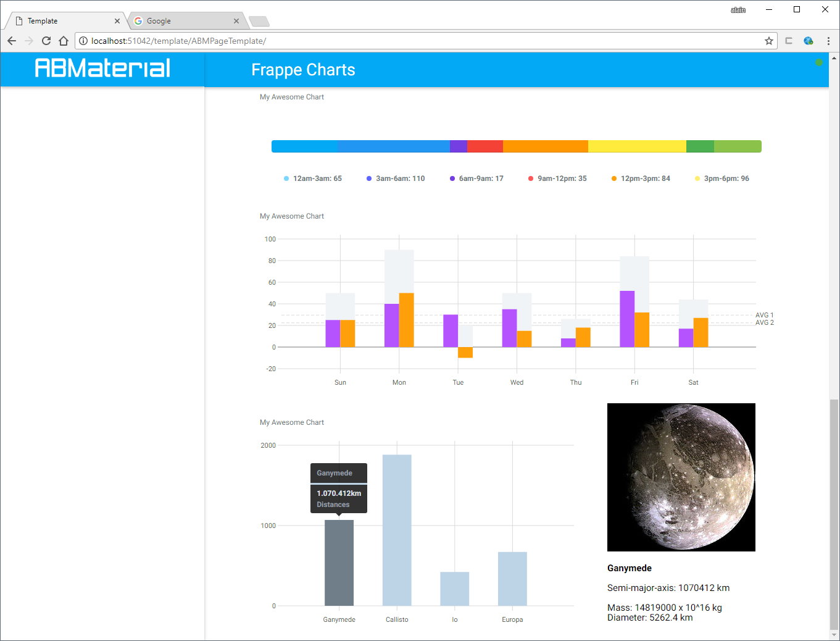Click the purple bar for Wed

point(509,328)
